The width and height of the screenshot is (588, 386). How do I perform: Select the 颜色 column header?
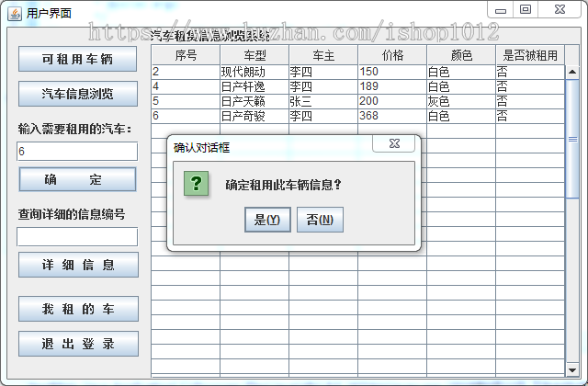pyautogui.click(x=461, y=55)
